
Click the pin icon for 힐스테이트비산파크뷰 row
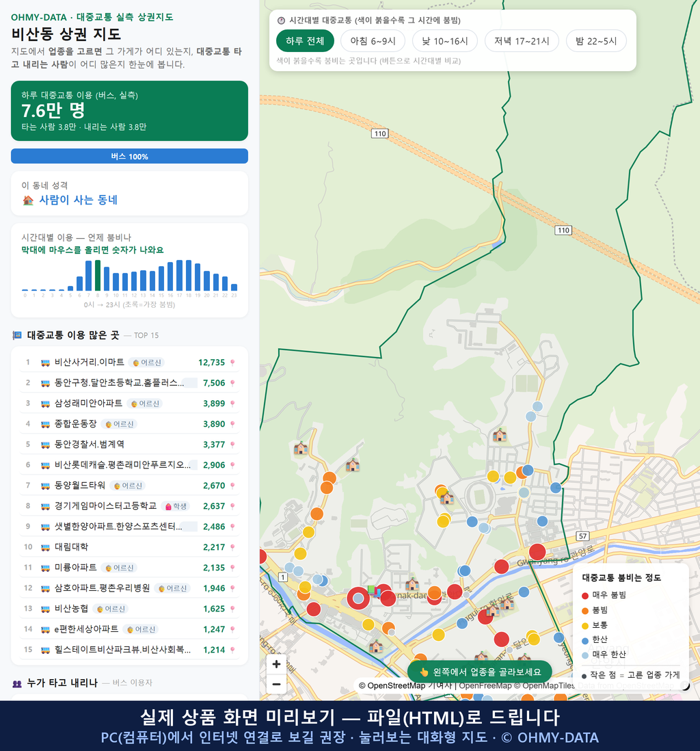[x=232, y=650]
